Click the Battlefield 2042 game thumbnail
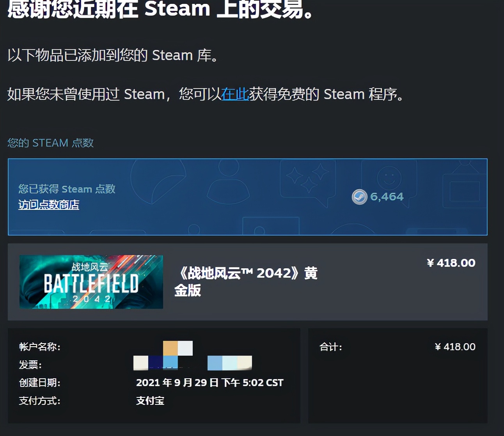This screenshot has height=436, width=504. 91,282
